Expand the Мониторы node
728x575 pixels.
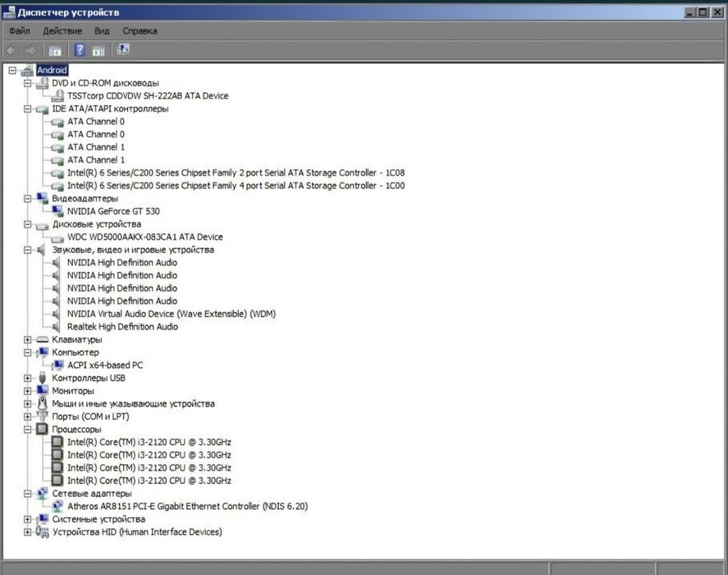pos(27,391)
